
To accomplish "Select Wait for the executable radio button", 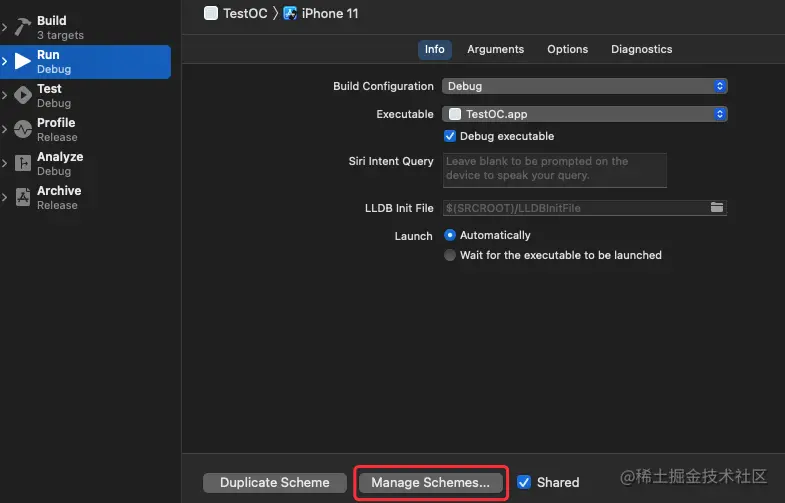I will click(450, 255).
